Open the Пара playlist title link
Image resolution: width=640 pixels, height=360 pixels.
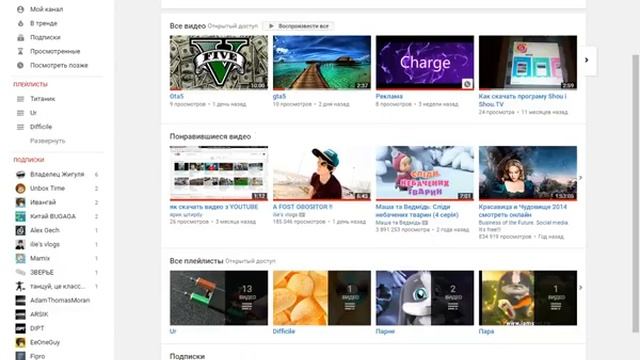tap(487, 331)
